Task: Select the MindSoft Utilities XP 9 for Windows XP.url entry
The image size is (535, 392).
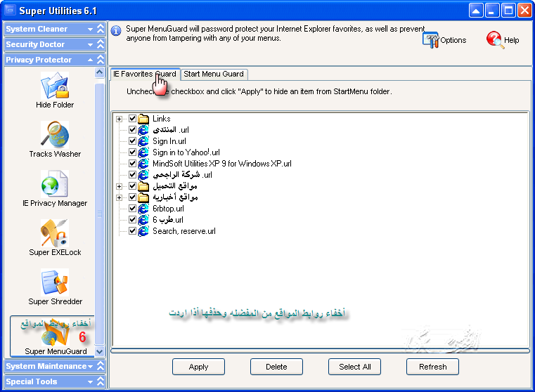Action: coord(221,164)
